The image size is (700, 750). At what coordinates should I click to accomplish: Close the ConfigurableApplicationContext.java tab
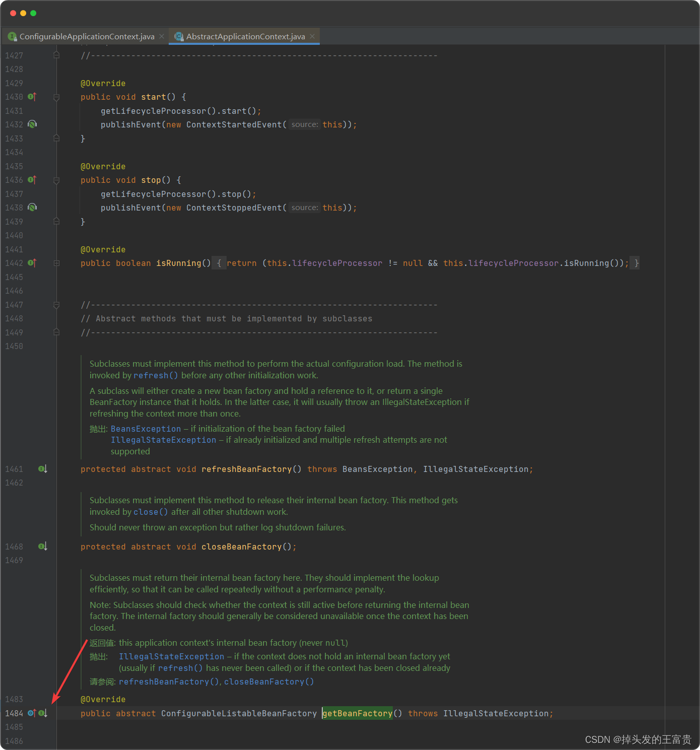coord(162,36)
